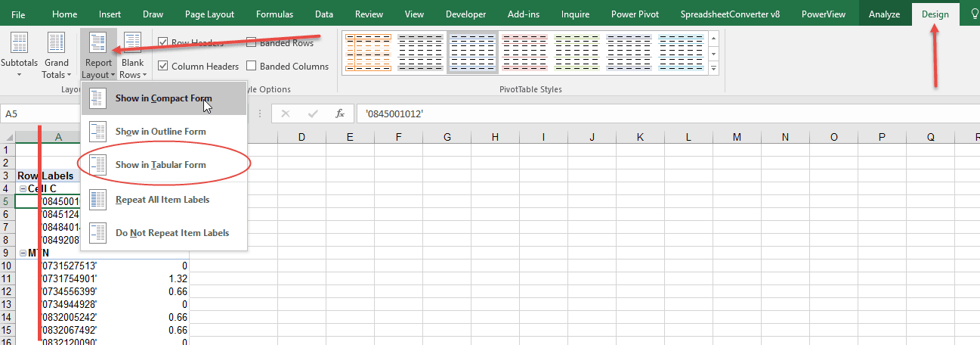
Task: Switch to the Draw tab
Action: [x=153, y=14]
